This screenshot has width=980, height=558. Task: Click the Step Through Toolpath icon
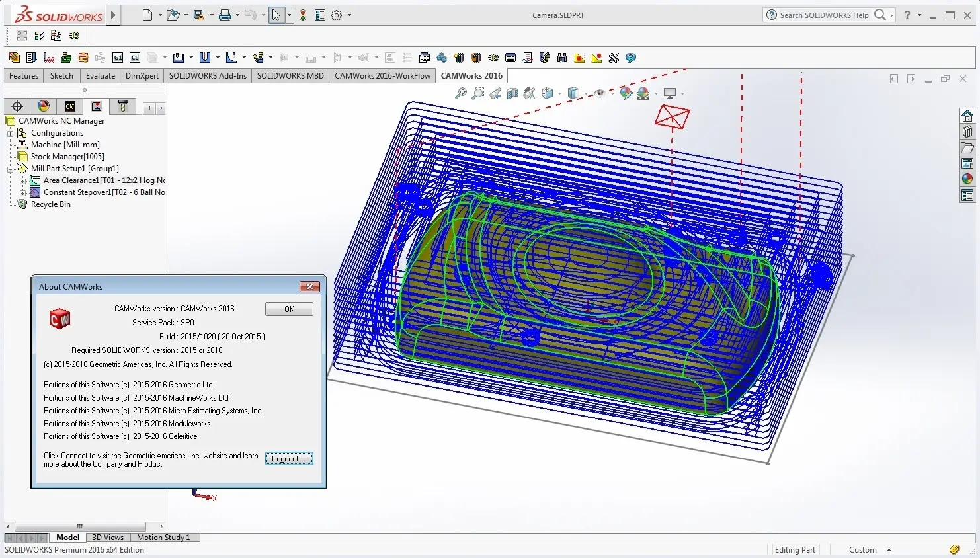pos(83,58)
